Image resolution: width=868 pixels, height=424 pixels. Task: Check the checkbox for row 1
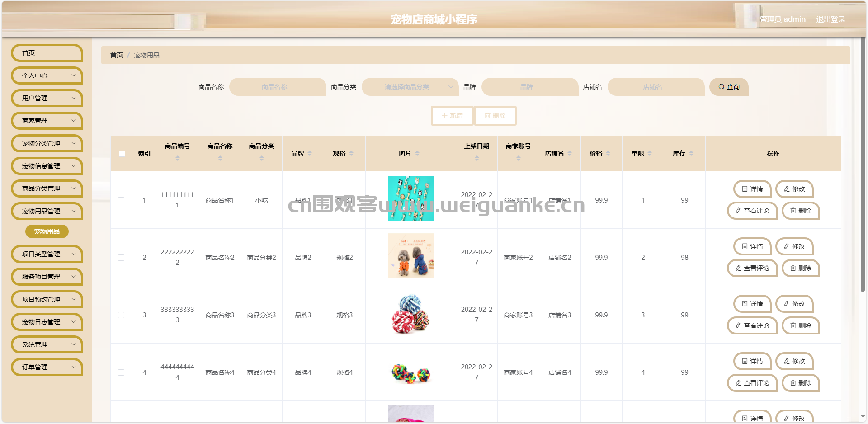pos(121,200)
